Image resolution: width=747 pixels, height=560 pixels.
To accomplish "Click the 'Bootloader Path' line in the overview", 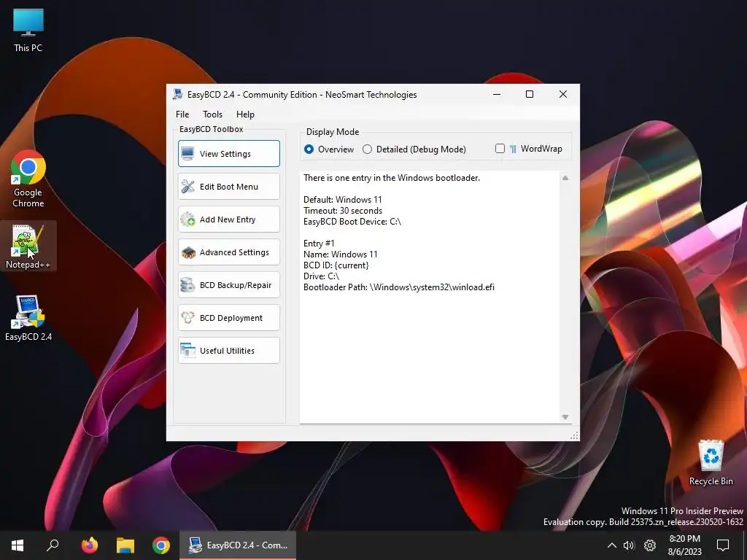I will pos(399,287).
